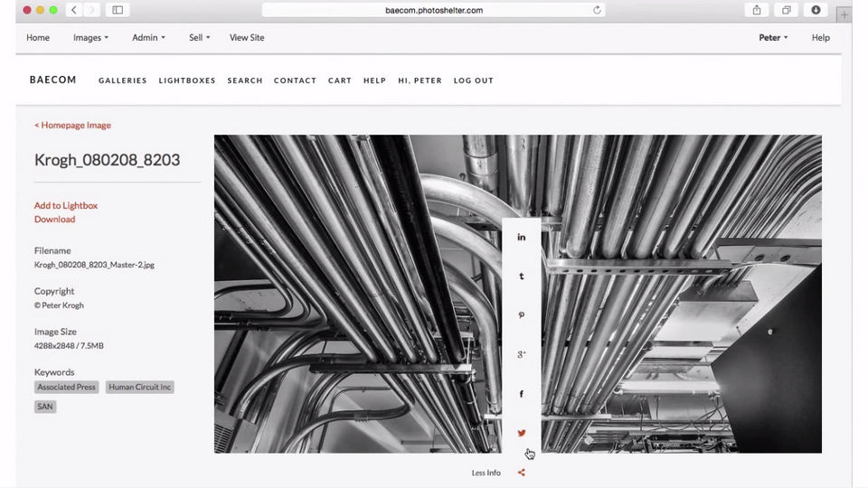Open the Images dropdown menu
Viewport: 868px width, 488px height.
(x=90, y=38)
